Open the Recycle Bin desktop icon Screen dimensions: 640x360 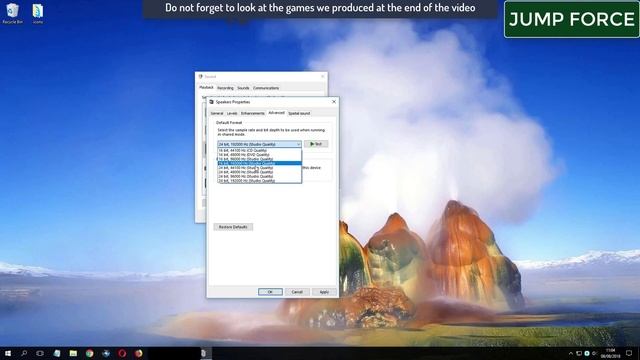[x=12, y=13]
